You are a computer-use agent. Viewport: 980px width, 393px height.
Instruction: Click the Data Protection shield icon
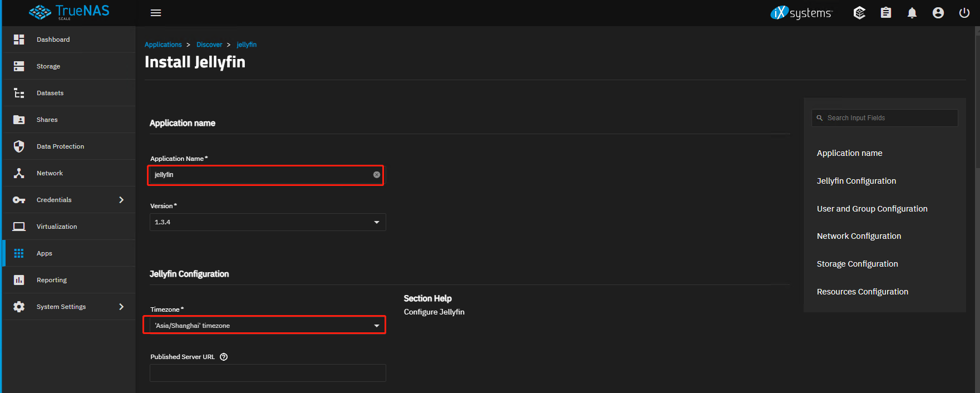point(19,146)
